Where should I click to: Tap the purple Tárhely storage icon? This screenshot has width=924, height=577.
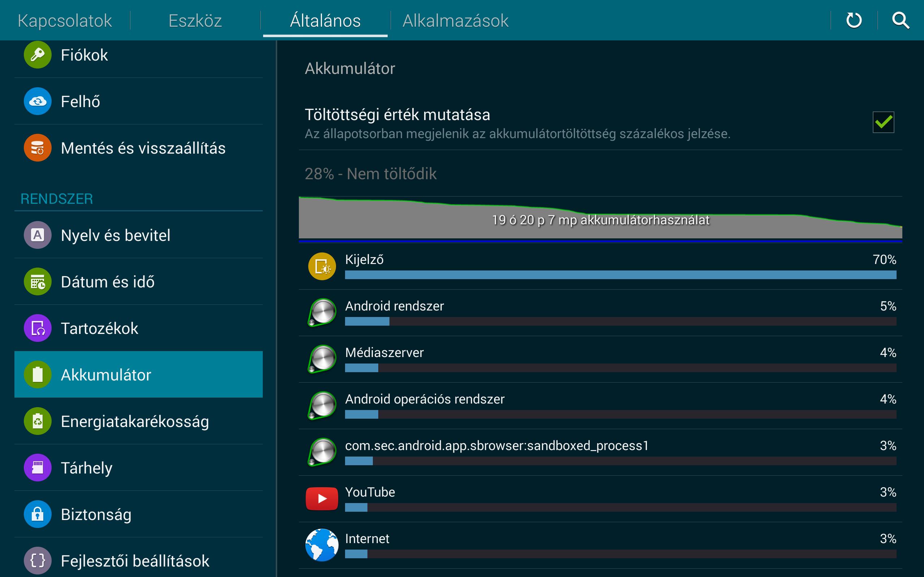click(x=38, y=467)
